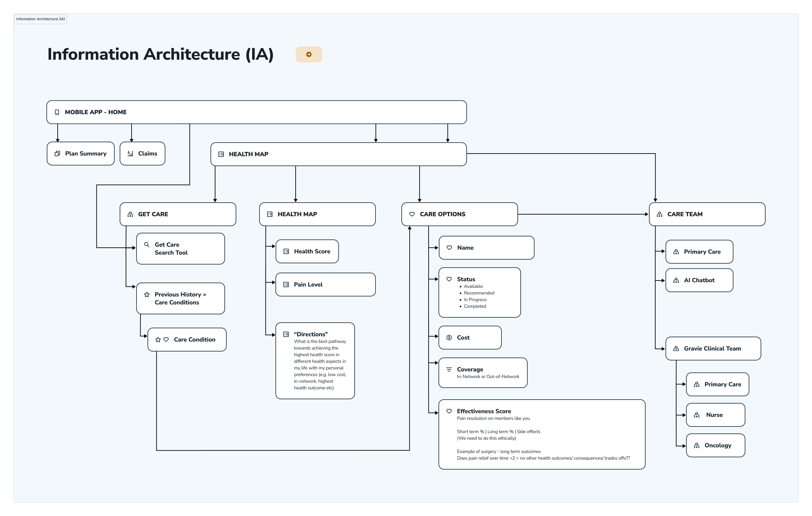Image resolution: width=812 pixels, height=516 pixels.
Task: Select the Health Score label
Action: 312,251
